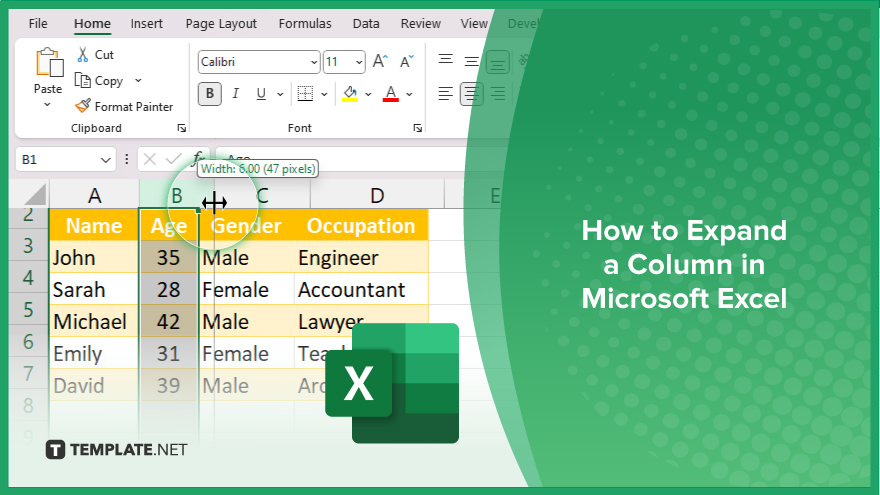This screenshot has height=495, width=880.
Task: Cut the selection with scissors icon
Action: pyautogui.click(x=82, y=54)
